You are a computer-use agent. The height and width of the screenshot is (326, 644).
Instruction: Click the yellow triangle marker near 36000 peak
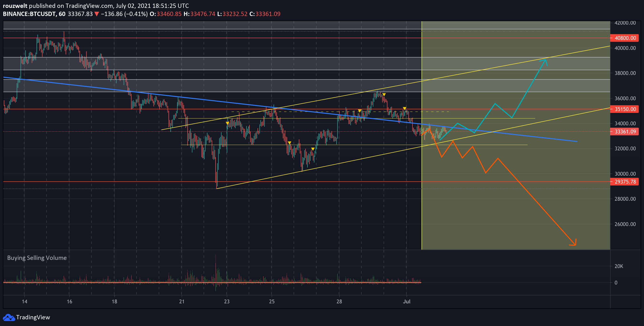(384, 95)
